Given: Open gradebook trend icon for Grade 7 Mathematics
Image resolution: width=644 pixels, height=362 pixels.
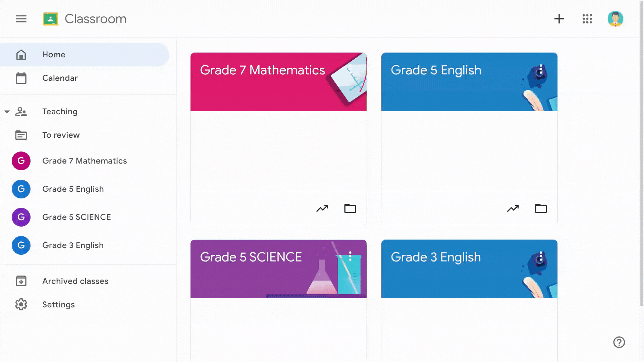Looking at the screenshot, I should point(322,208).
